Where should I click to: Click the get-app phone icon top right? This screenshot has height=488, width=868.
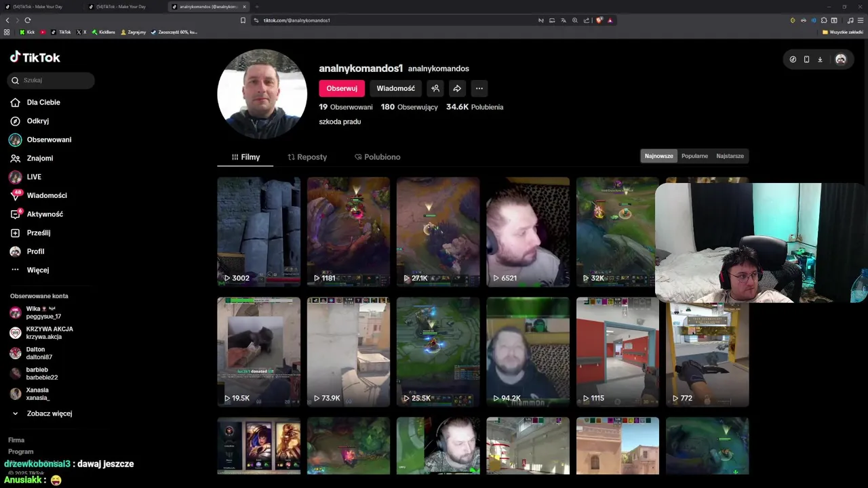[x=806, y=60]
